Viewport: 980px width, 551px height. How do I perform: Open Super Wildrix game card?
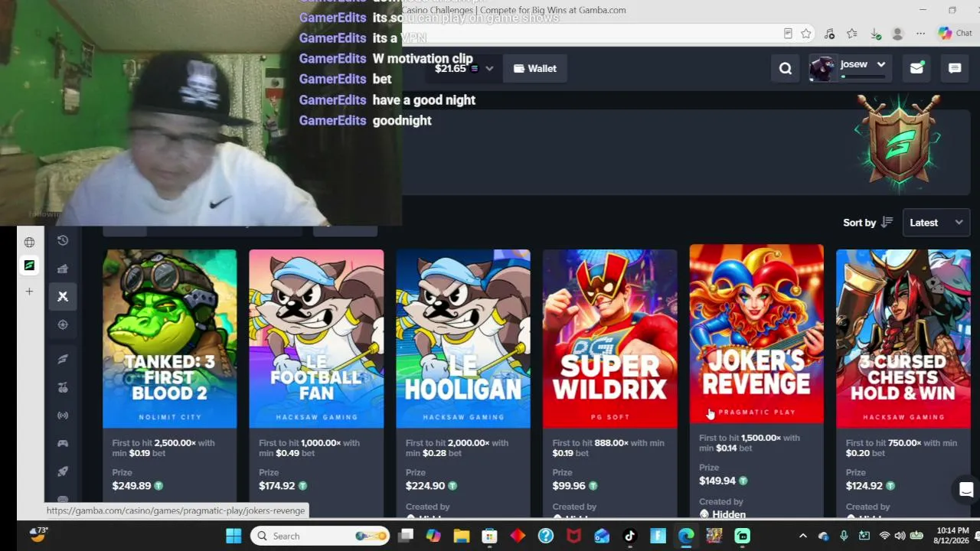(x=610, y=339)
